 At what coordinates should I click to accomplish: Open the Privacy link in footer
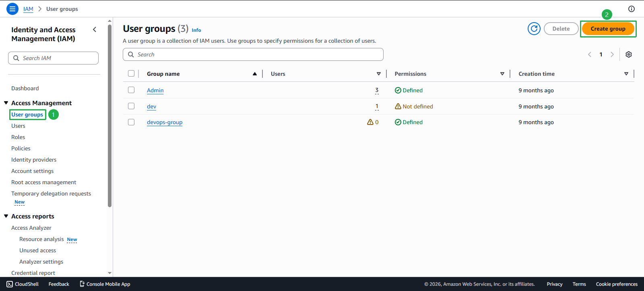point(555,284)
